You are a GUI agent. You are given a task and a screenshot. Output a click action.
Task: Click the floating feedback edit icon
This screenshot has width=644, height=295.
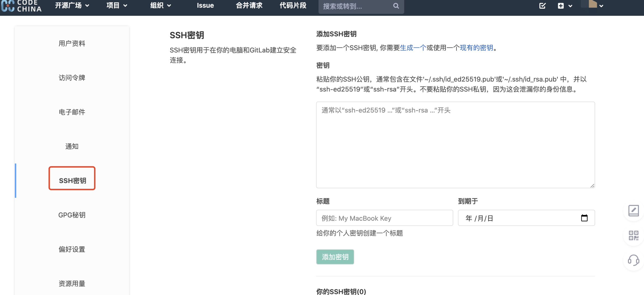tap(633, 211)
